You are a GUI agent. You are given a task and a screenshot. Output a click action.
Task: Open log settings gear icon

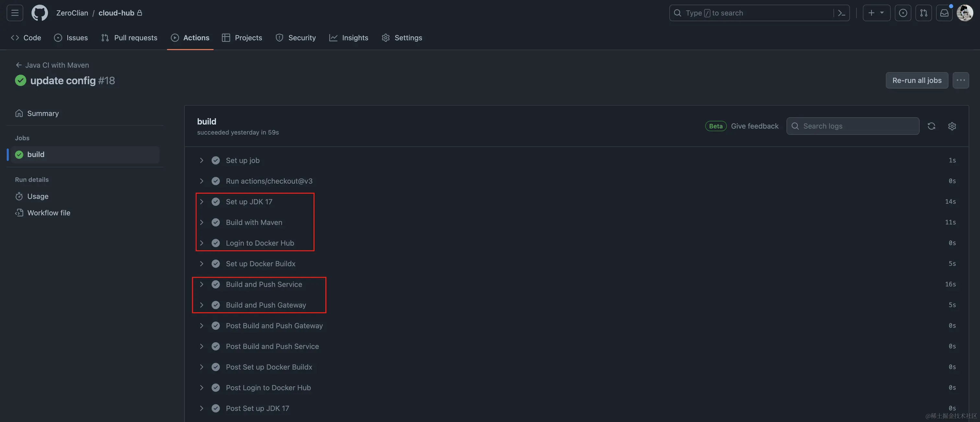point(952,126)
